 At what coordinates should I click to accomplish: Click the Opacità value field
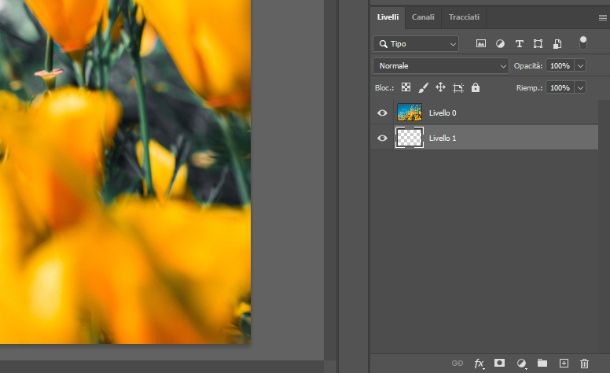tap(560, 66)
